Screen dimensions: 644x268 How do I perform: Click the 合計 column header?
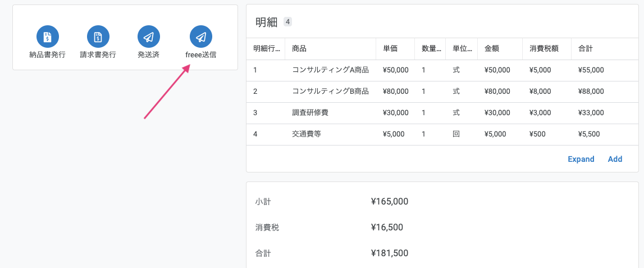coord(585,49)
